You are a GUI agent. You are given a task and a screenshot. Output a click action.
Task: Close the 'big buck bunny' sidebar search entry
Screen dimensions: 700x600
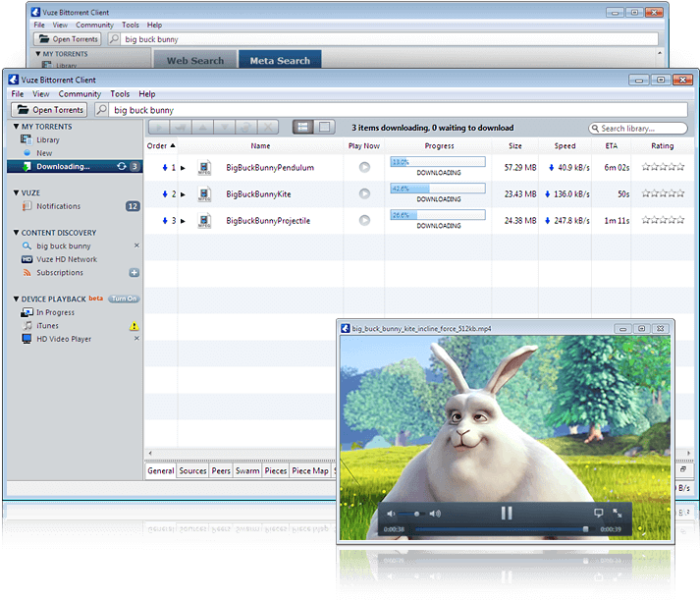click(x=136, y=245)
